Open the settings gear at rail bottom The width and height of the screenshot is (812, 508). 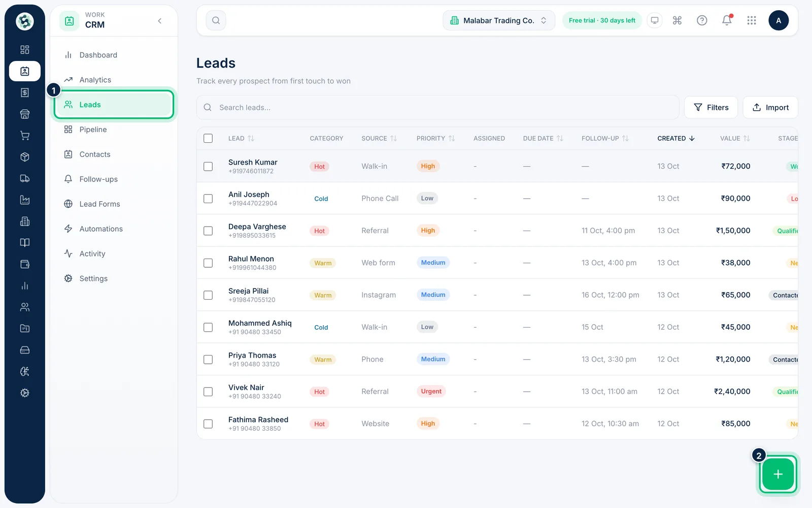click(x=24, y=393)
